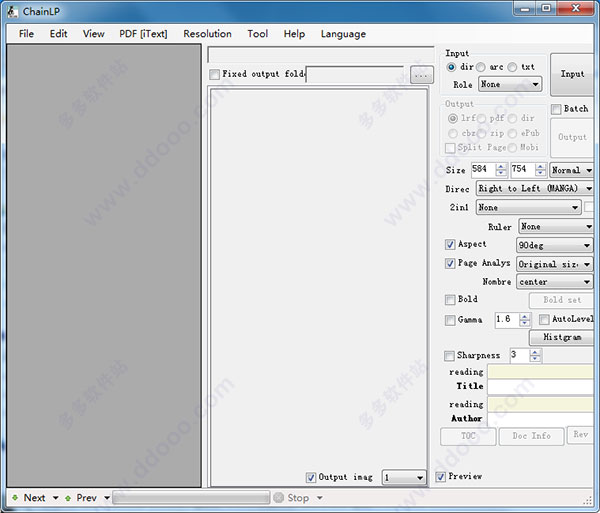Enable Fixed output folder checkbox

pyautogui.click(x=215, y=74)
